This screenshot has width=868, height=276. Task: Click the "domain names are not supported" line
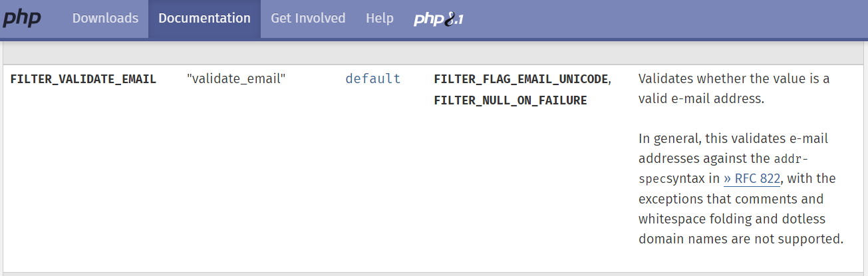[x=740, y=239]
